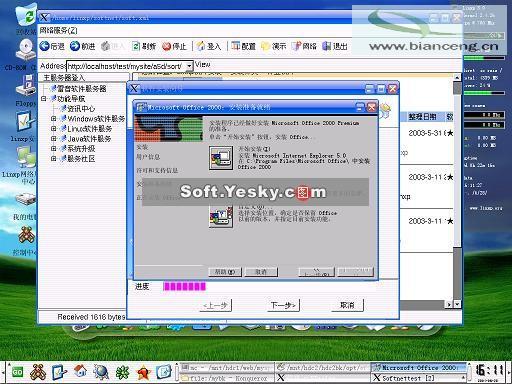Screen dimensions: 512x384
Task: Click the 前进 forward arrow icon
Action: [75, 46]
